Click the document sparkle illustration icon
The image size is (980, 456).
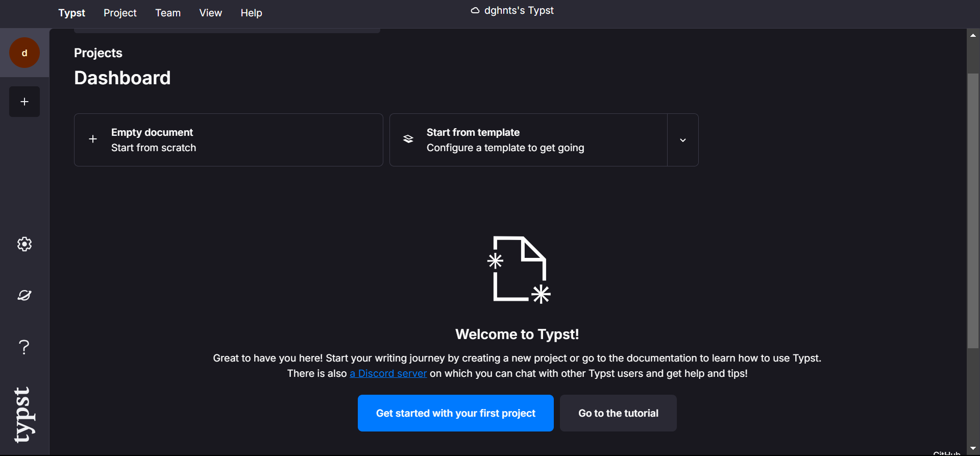[519, 270]
